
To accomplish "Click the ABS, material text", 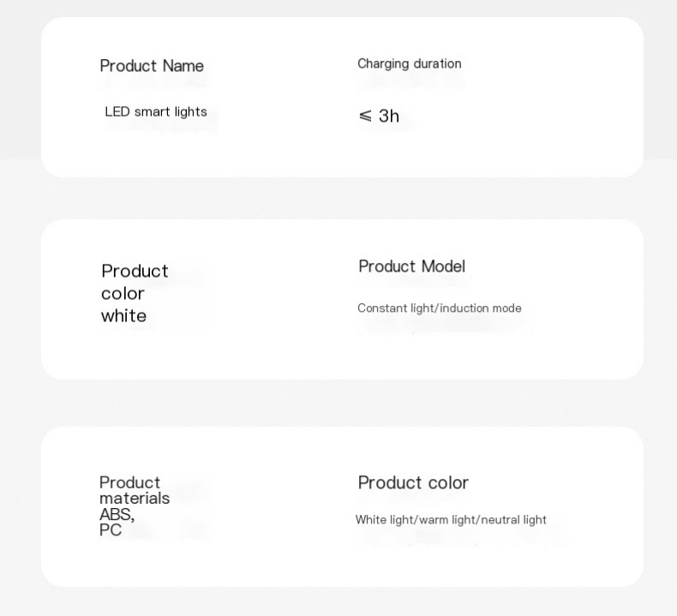I will [x=117, y=514].
